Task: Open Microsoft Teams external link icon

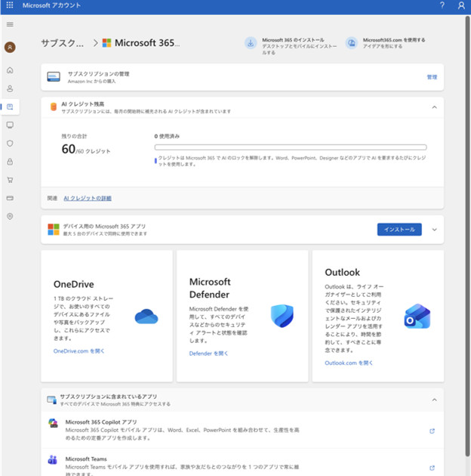Action: coord(433,468)
